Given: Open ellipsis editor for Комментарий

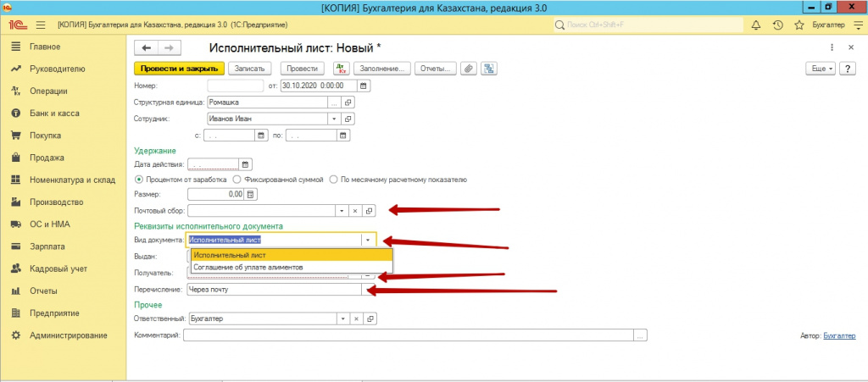Looking at the screenshot, I should [x=641, y=335].
